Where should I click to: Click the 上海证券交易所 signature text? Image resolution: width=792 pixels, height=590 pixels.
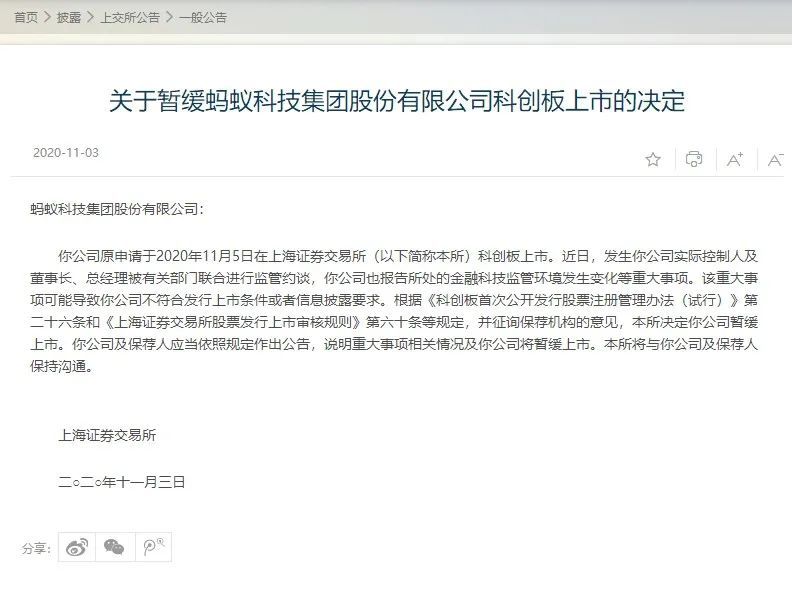[x=107, y=435]
